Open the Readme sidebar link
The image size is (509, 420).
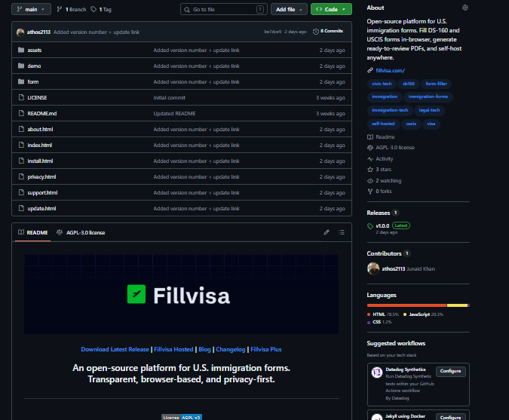click(381, 137)
